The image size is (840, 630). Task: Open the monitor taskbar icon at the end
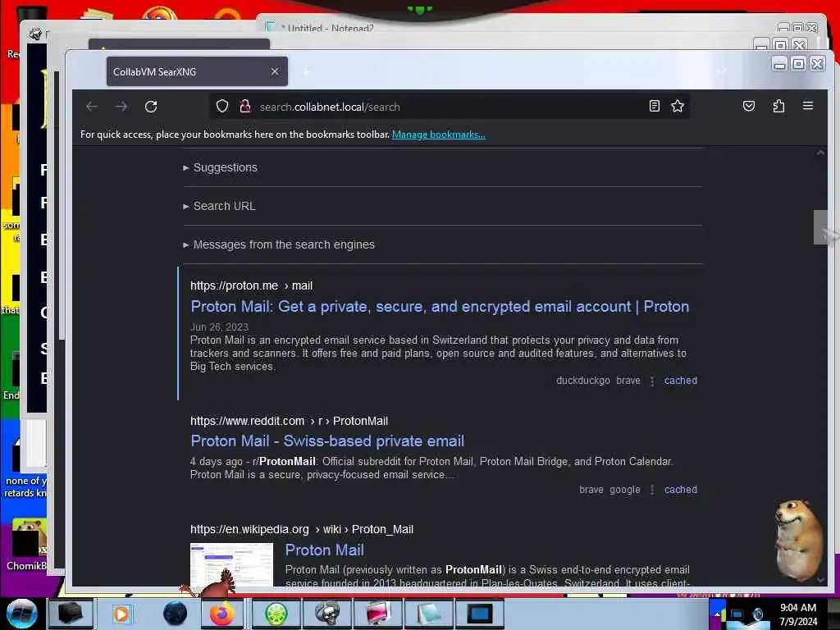pos(480,614)
